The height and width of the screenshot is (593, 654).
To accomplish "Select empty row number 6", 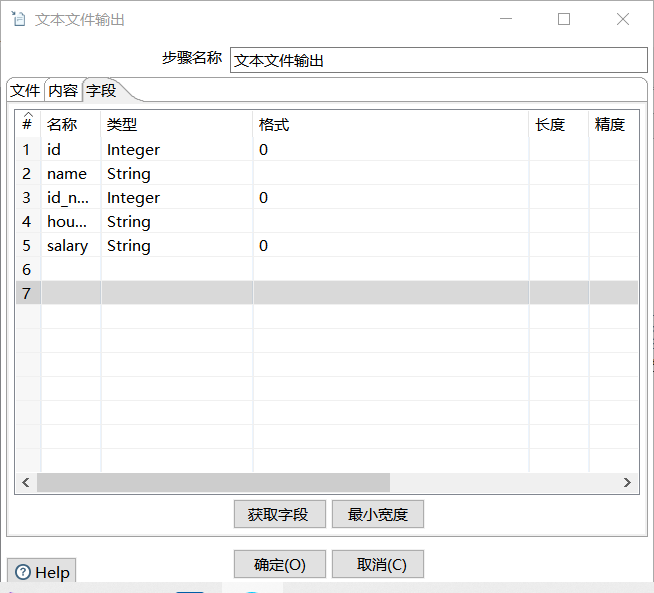I will [28, 269].
